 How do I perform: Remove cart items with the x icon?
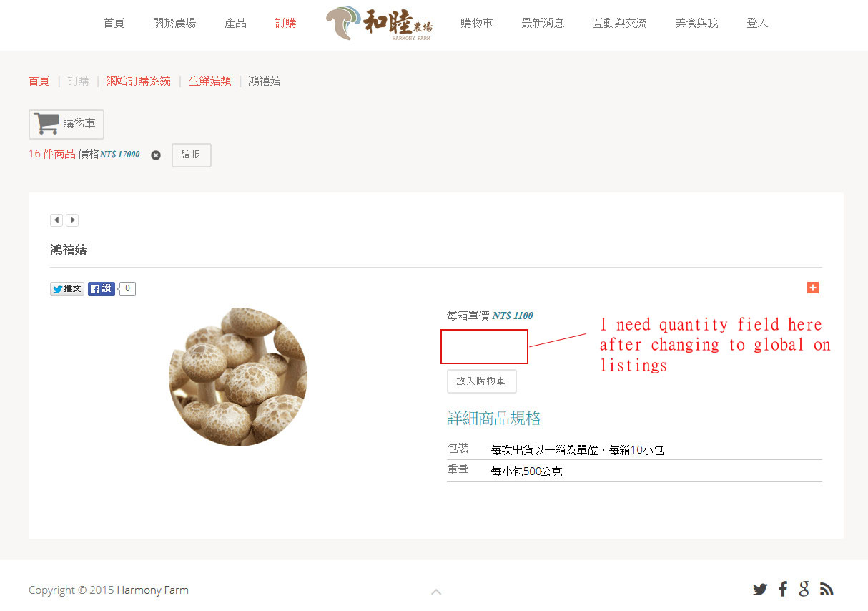click(x=156, y=155)
